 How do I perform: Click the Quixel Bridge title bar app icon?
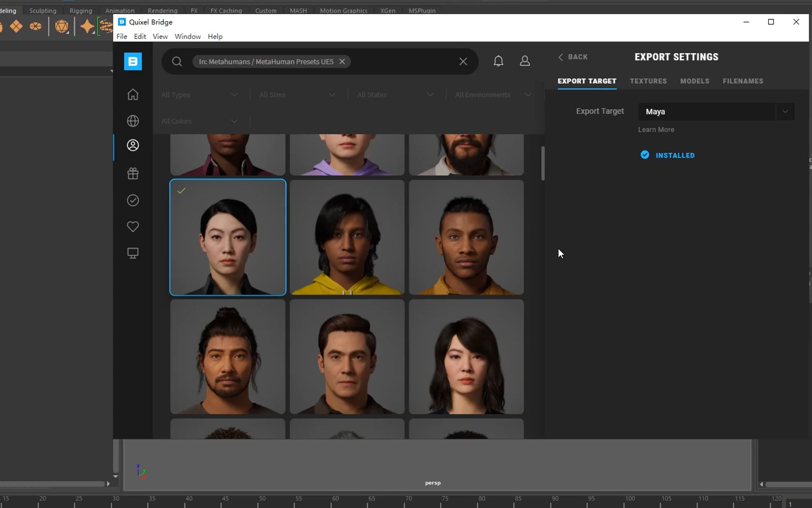pos(122,22)
